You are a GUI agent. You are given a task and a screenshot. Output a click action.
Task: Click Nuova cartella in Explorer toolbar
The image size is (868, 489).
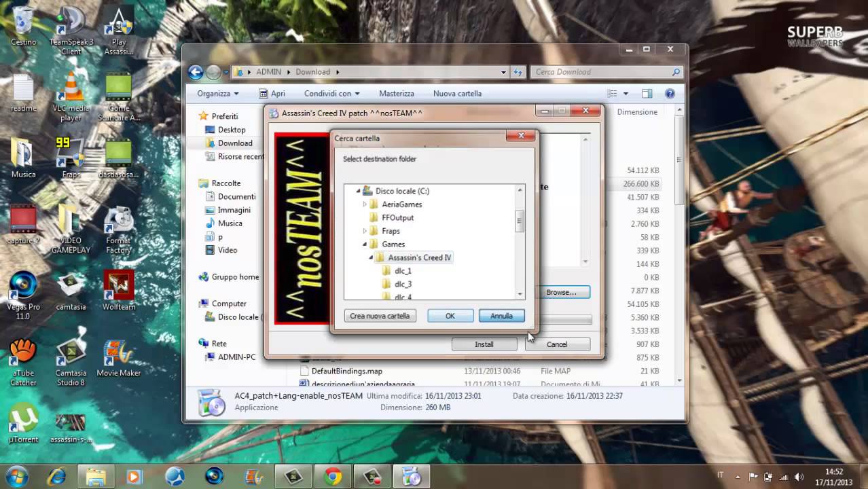457,94
